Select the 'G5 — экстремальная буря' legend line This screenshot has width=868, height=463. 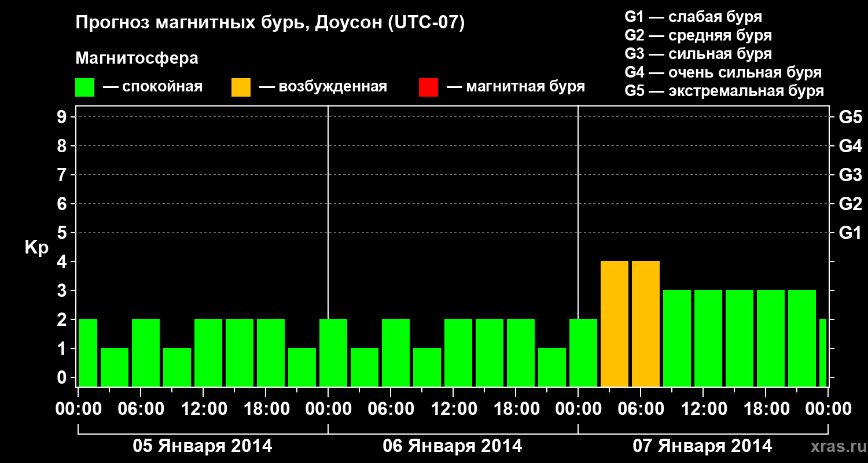[724, 91]
